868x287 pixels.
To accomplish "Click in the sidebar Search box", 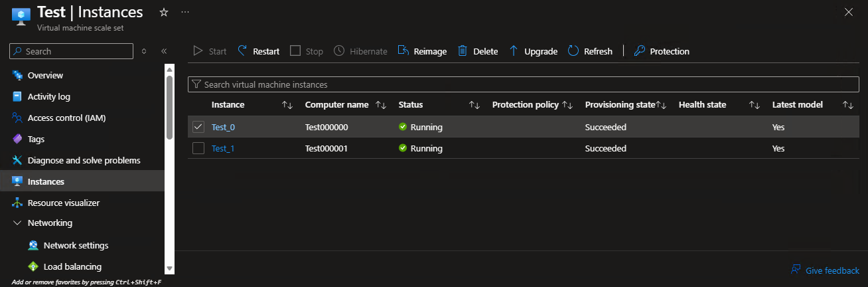I will point(70,51).
